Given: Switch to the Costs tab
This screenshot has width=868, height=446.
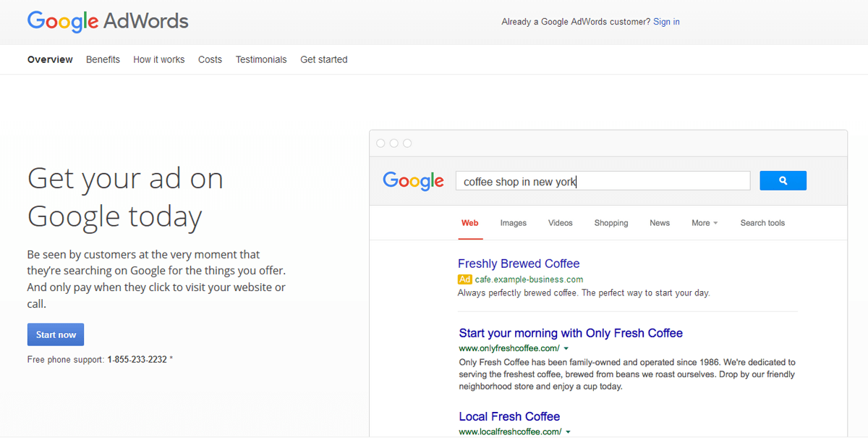Looking at the screenshot, I should [x=210, y=59].
